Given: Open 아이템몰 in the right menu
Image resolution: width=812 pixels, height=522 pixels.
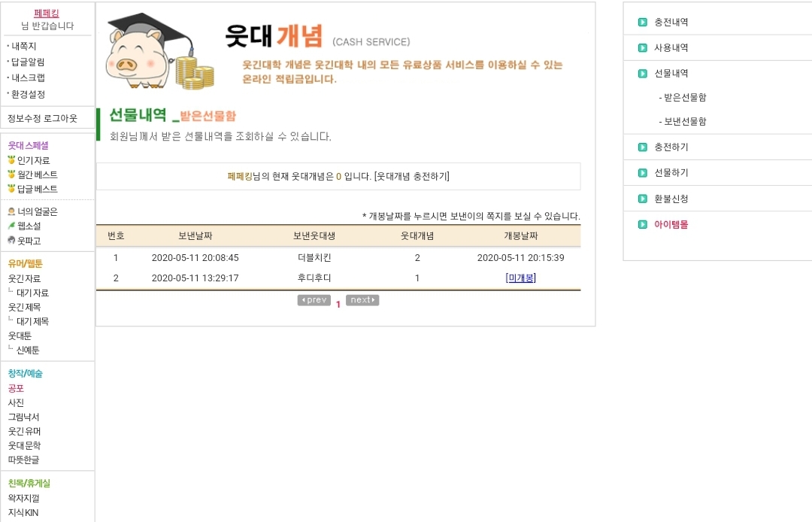Looking at the screenshot, I should (x=671, y=225).
